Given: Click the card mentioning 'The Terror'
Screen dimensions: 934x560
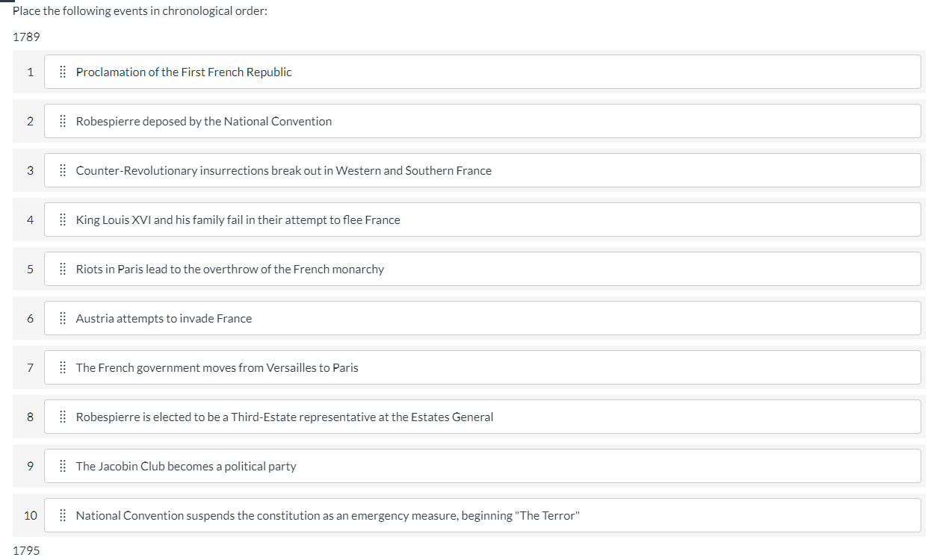Looking at the screenshot, I should pyautogui.click(x=482, y=515).
